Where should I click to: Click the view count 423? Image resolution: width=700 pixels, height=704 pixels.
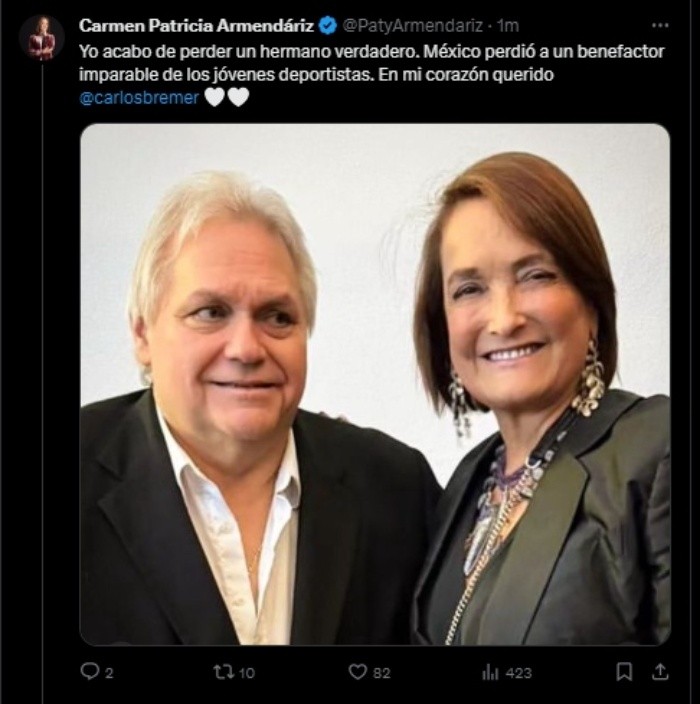pos(518,673)
